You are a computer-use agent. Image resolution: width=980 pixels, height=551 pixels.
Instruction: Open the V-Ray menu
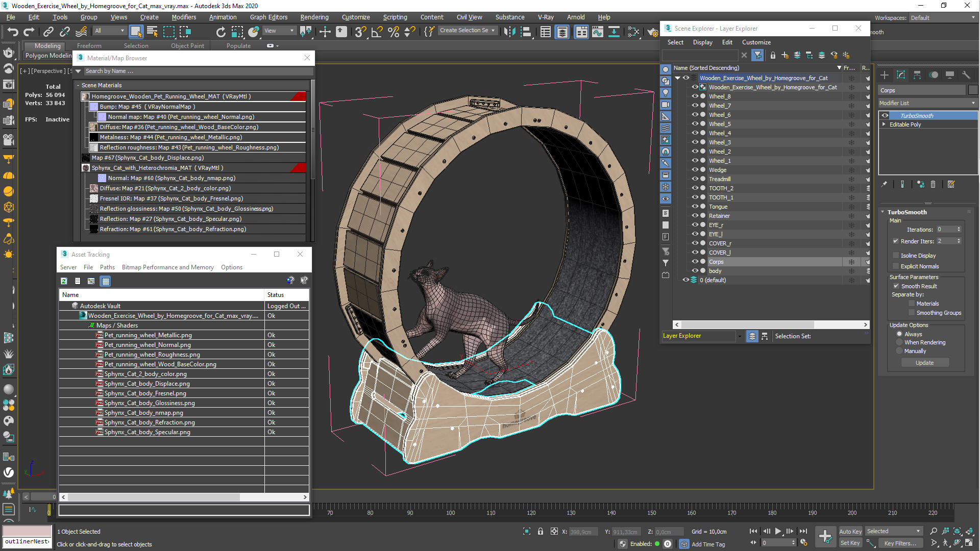546,17
